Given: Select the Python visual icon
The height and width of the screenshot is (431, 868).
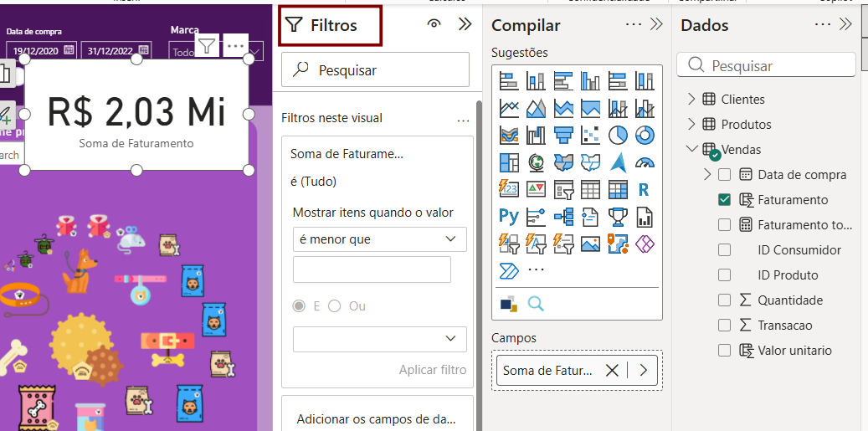Looking at the screenshot, I should pyautogui.click(x=509, y=216).
